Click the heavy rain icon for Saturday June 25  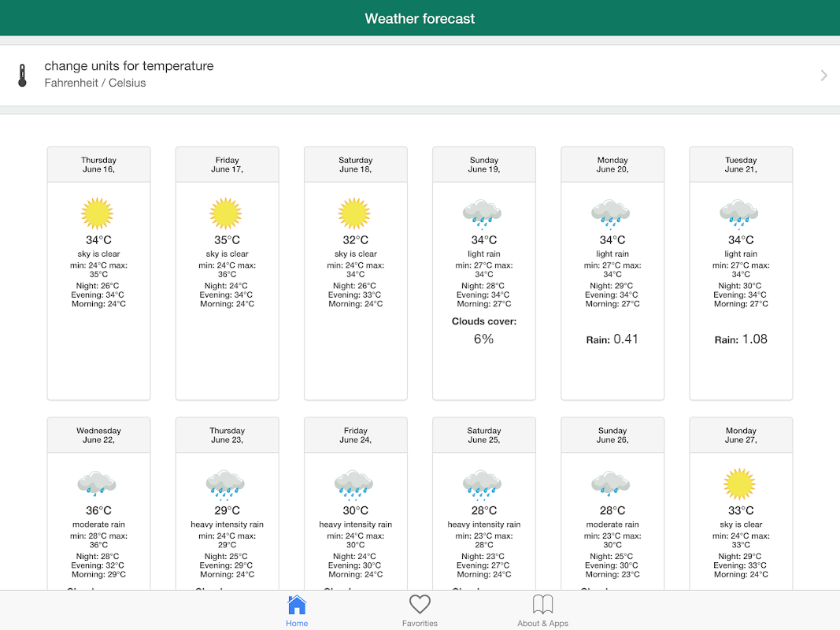[482, 484]
